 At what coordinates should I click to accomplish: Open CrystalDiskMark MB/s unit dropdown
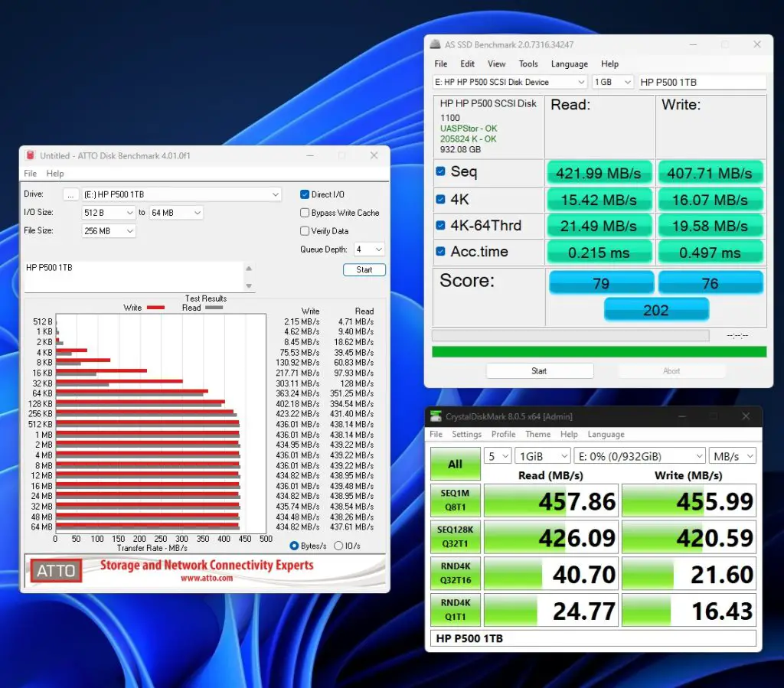click(x=733, y=456)
